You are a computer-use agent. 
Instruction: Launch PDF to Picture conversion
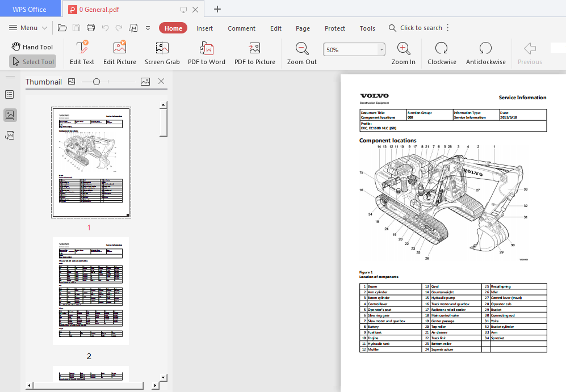pyautogui.click(x=255, y=53)
